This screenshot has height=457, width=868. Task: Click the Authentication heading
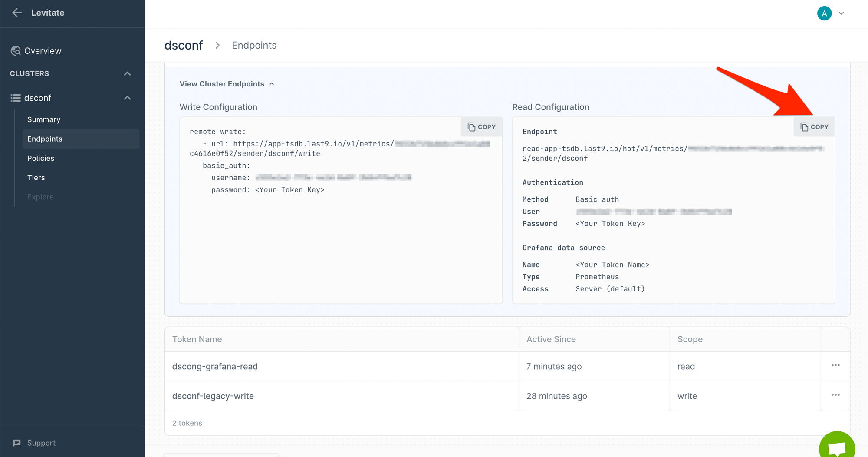pos(553,182)
